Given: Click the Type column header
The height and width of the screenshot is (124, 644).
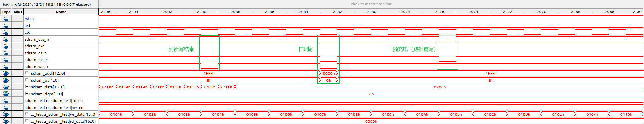Looking at the screenshot, I should pyautogui.click(x=6, y=12).
